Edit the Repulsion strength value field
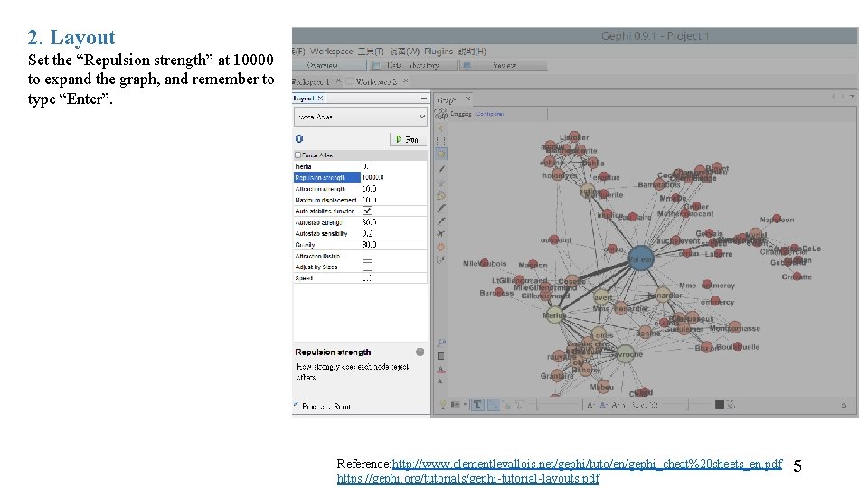868x488 pixels. pos(393,178)
